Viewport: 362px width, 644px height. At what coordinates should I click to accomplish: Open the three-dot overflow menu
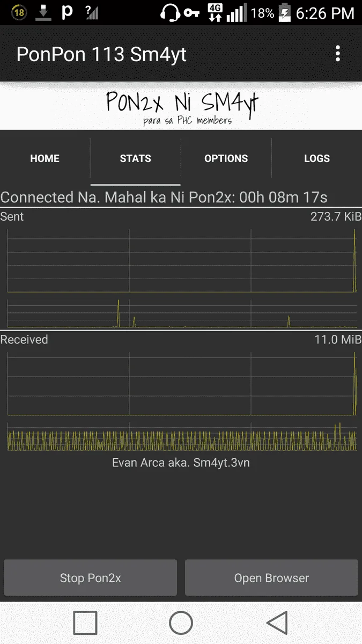337,54
